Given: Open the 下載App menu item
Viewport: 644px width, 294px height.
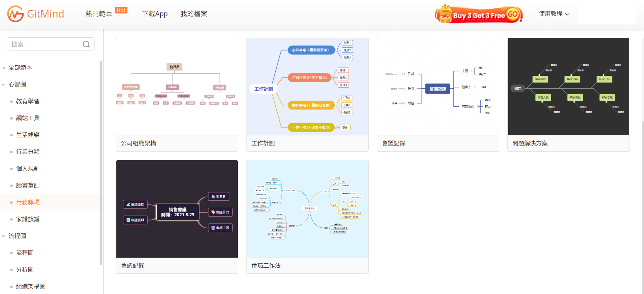Looking at the screenshot, I should pyautogui.click(x=155, y=14).
